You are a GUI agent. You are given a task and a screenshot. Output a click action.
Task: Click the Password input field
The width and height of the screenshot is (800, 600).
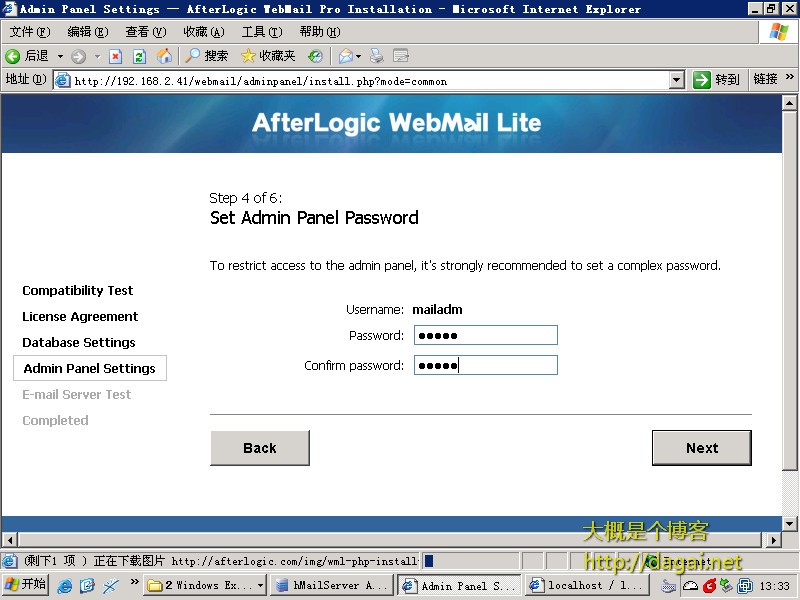tap(486, 335)
